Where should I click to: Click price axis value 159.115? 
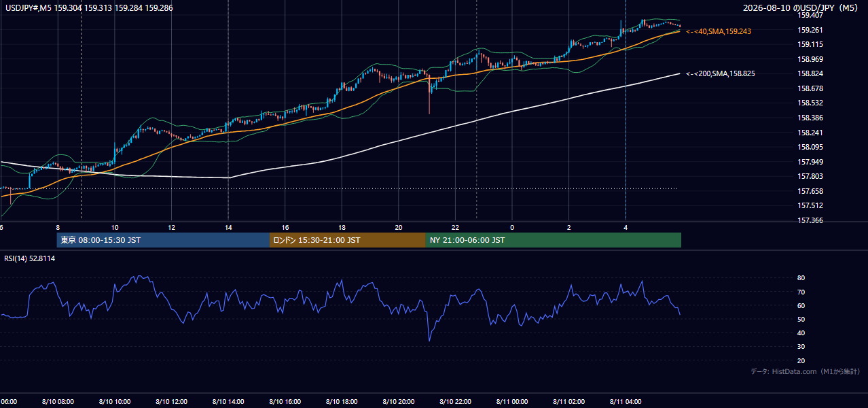[810, 44]
